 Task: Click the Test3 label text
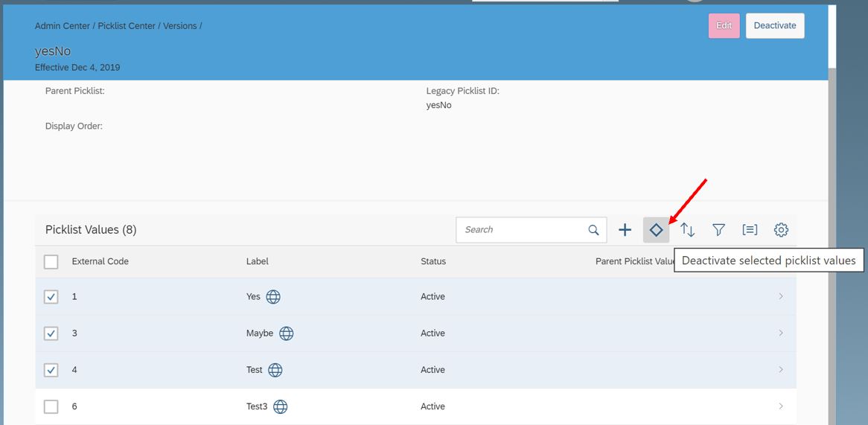pyautogui.click(x=257, y=406)
